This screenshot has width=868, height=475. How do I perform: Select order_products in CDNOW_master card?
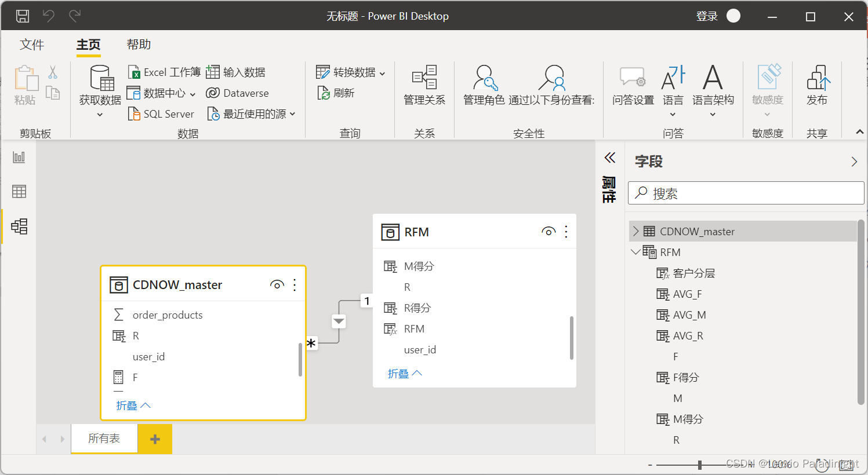point(168,315)
